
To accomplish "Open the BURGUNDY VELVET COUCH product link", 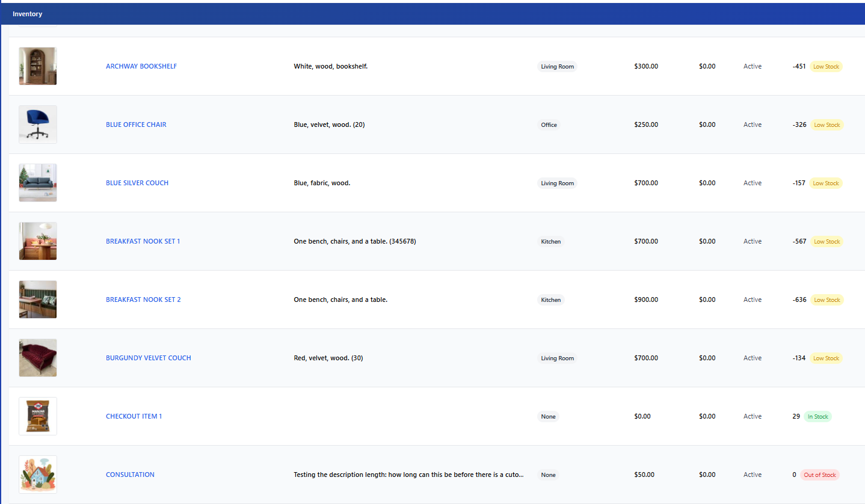I will pyautogui.click(x=149, y=358).
